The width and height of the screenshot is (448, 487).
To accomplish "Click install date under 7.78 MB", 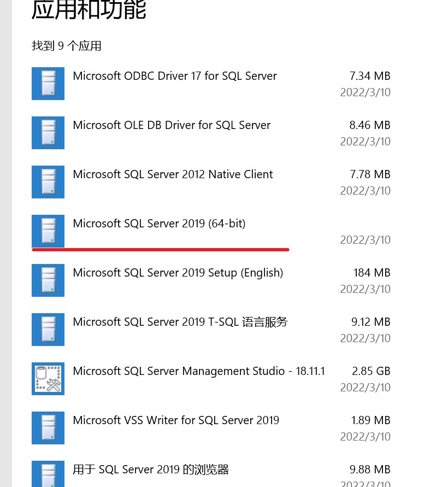I will click(366, 191).
